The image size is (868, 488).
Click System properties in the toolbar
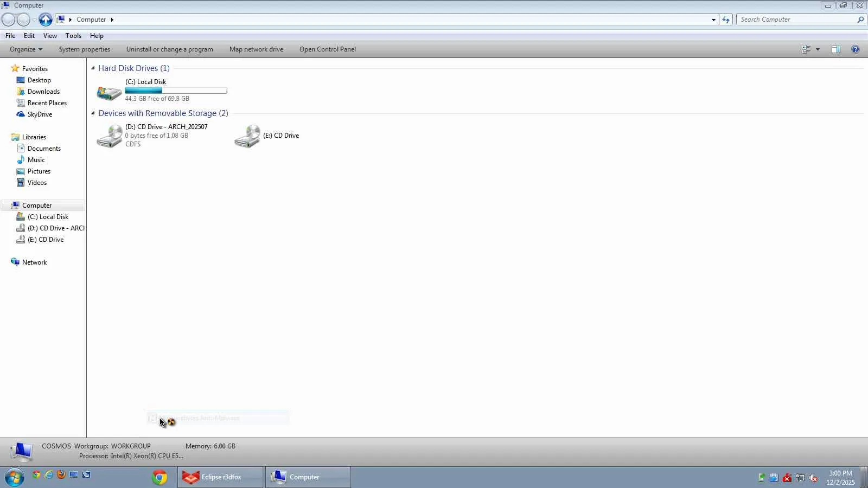pos(85,49)
